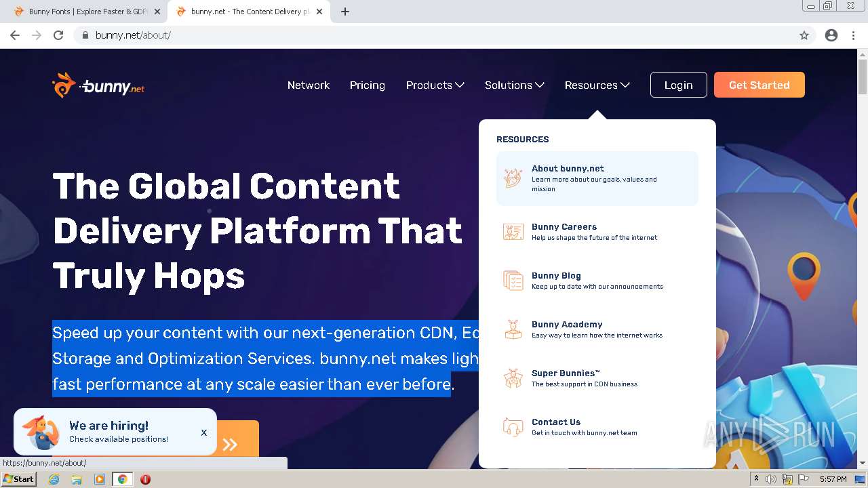Open the media player taskbar icon
Viewport: 868px width, 488px height.
pos(100,479)
